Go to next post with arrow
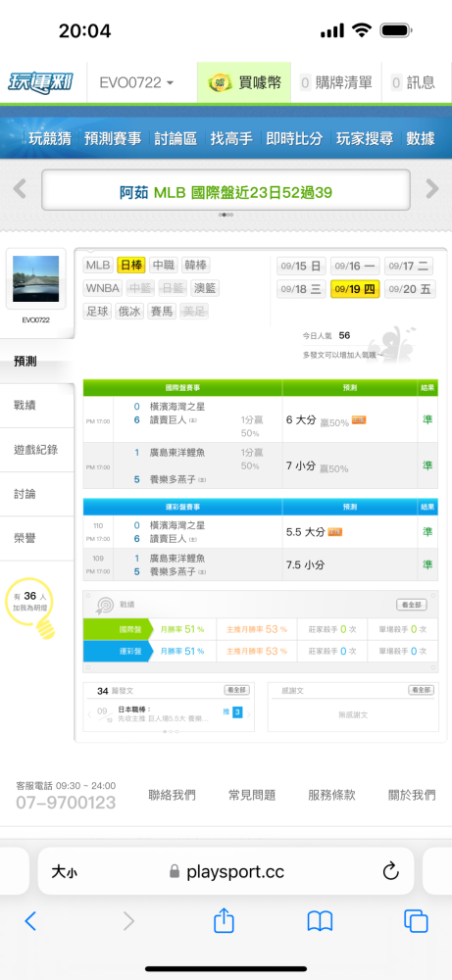452x980 pixels. click(x=249, y=713)
